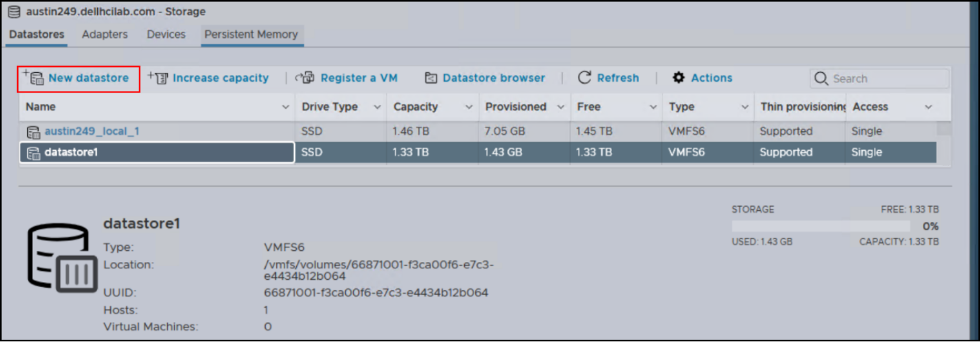This screenshot has height=342, width=980.
Task: Click the search magnifier icon
Action: pos(821,78)
